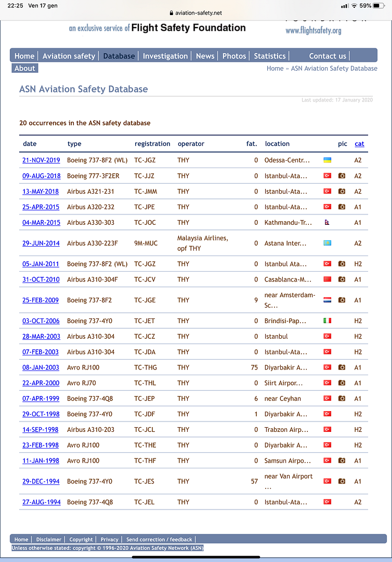Open the 14-SEP-1998 occurrence link

point(41,429)
